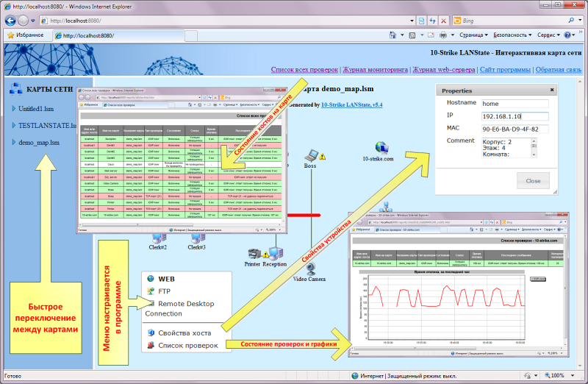
Task: Click the Comment text area
Action: tap(506, 148)
